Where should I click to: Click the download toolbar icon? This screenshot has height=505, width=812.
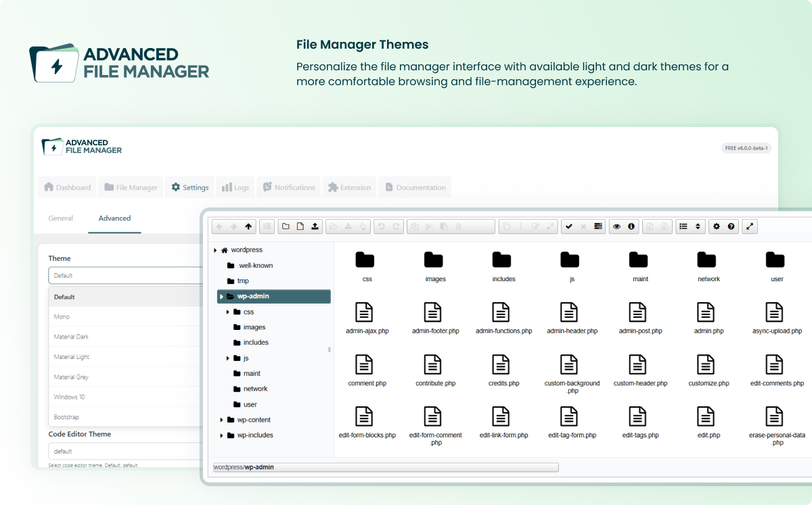[348, 226]
